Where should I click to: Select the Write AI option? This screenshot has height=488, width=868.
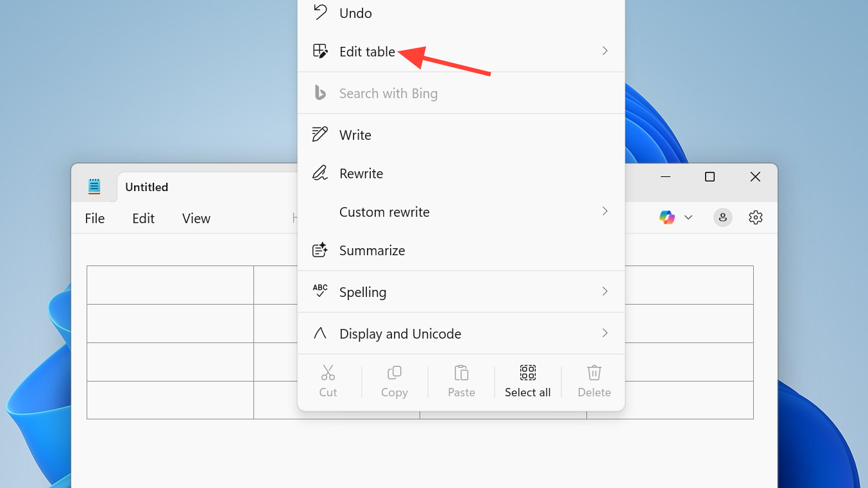click(x=355, y=135)
